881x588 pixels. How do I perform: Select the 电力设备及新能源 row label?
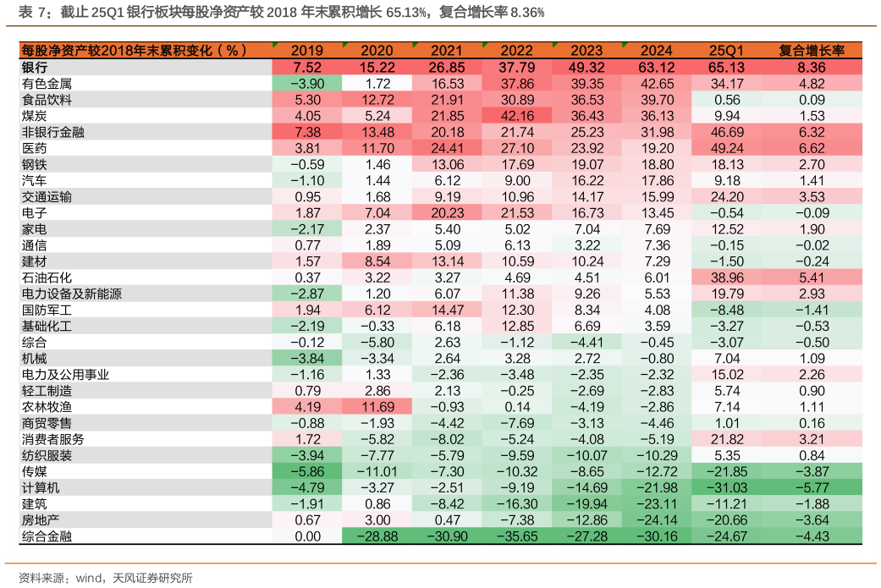71,294
